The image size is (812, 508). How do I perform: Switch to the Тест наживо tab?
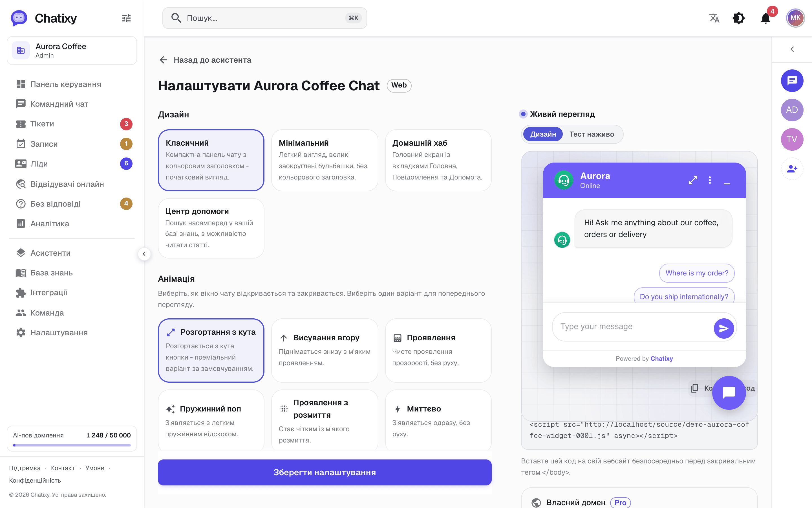tap(592, 134)
